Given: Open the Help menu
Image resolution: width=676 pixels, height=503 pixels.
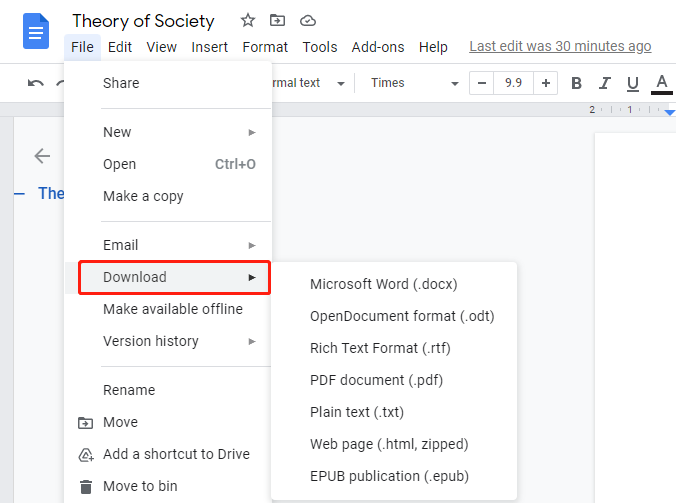Looking at the screenshot, I should (x=433, y=47).
